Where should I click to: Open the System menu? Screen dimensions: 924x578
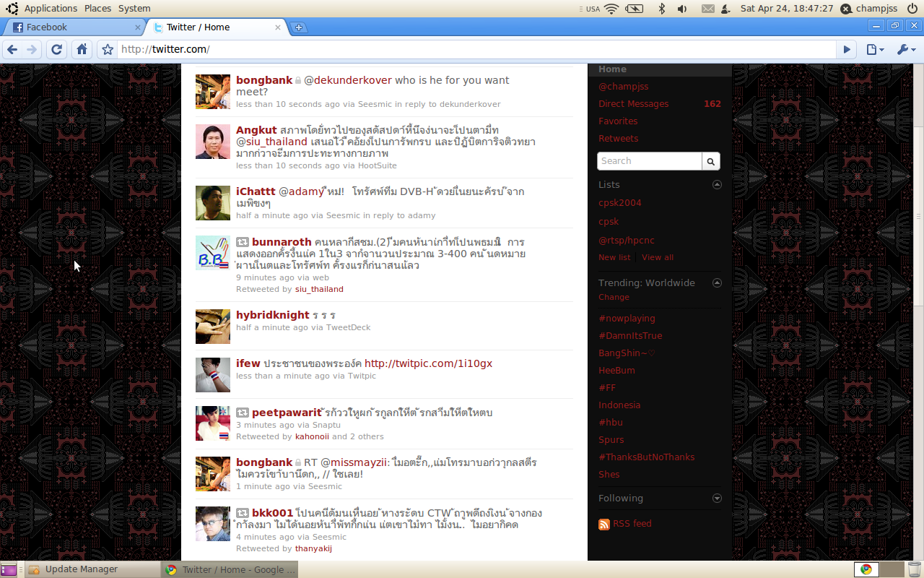(134, 9)
